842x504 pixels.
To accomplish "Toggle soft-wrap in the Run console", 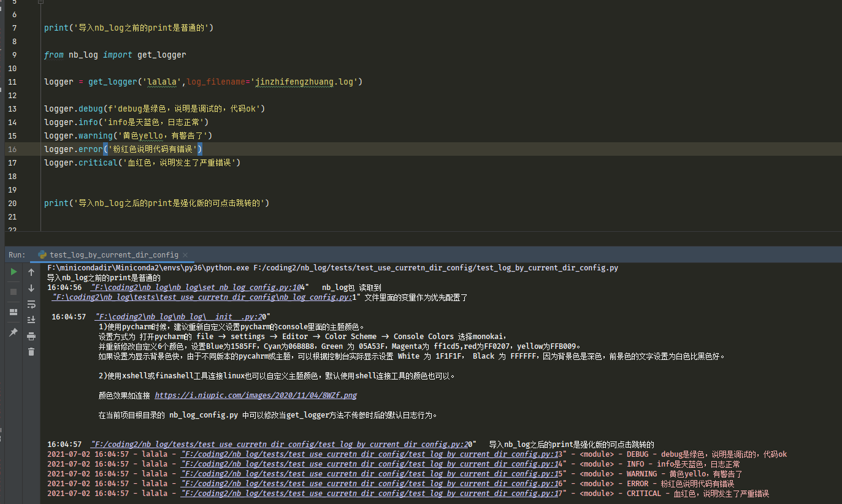I will [31, 304].
